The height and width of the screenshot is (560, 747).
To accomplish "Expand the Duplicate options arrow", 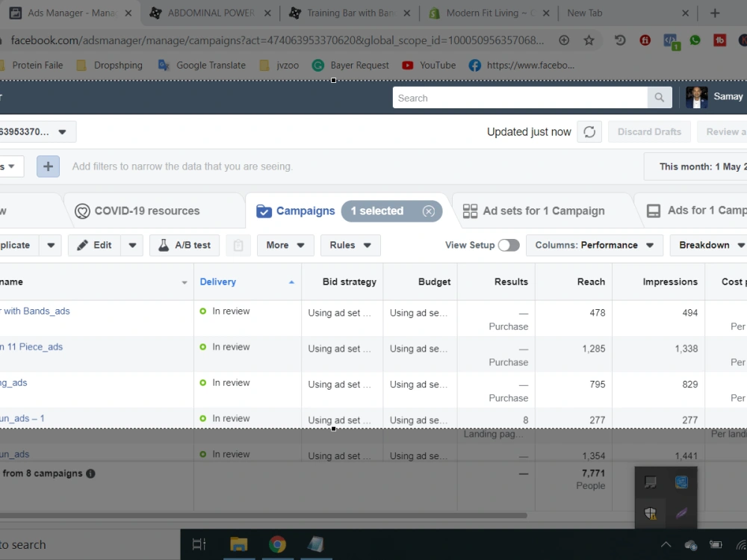I will (51, 245).
